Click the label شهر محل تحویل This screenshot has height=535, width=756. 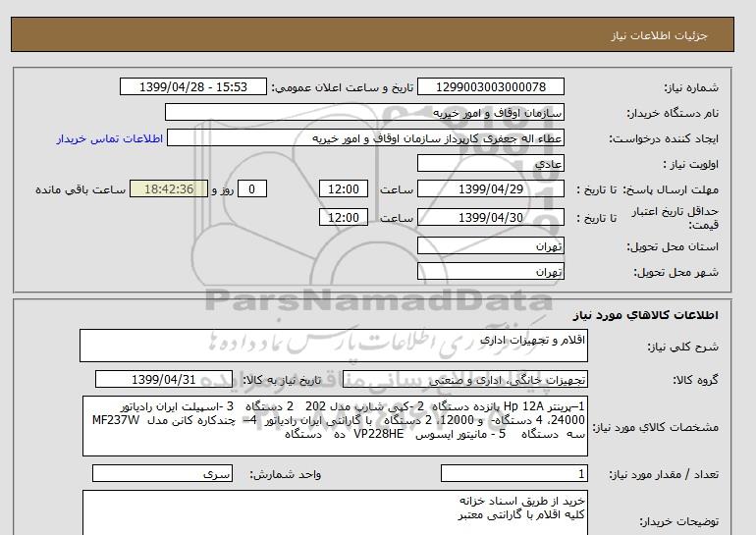pos(675,272)
